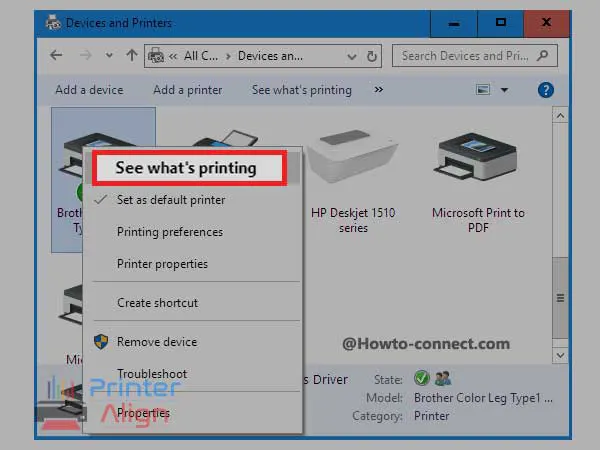Select the HP Deskjet 1510 series printer
This screenshot has width=600, height=450.
point(353,180)
